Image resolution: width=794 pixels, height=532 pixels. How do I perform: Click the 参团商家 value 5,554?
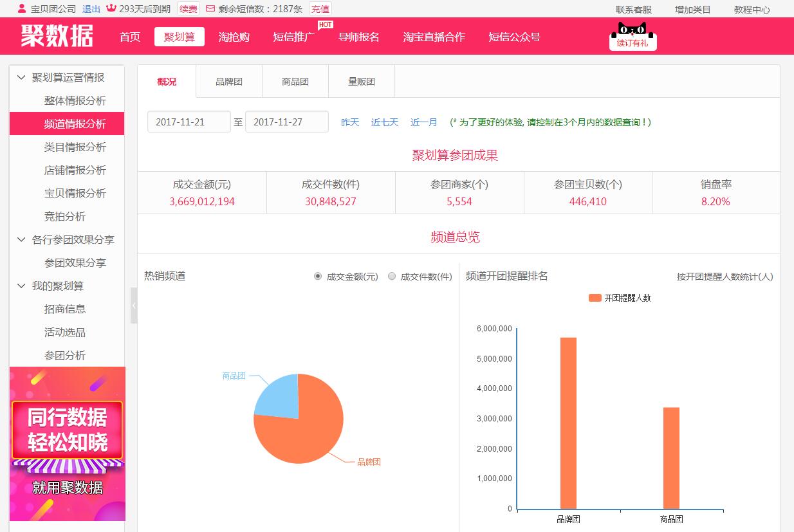pos(459,201)
